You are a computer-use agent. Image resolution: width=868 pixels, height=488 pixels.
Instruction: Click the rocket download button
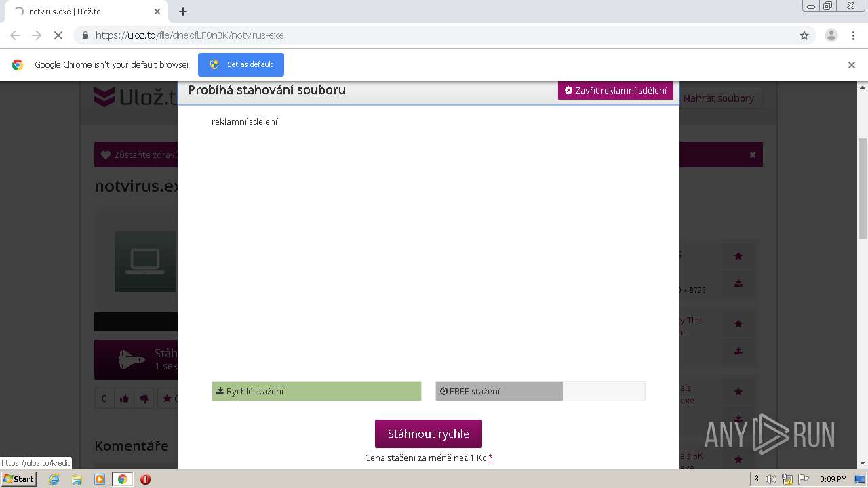136,359
